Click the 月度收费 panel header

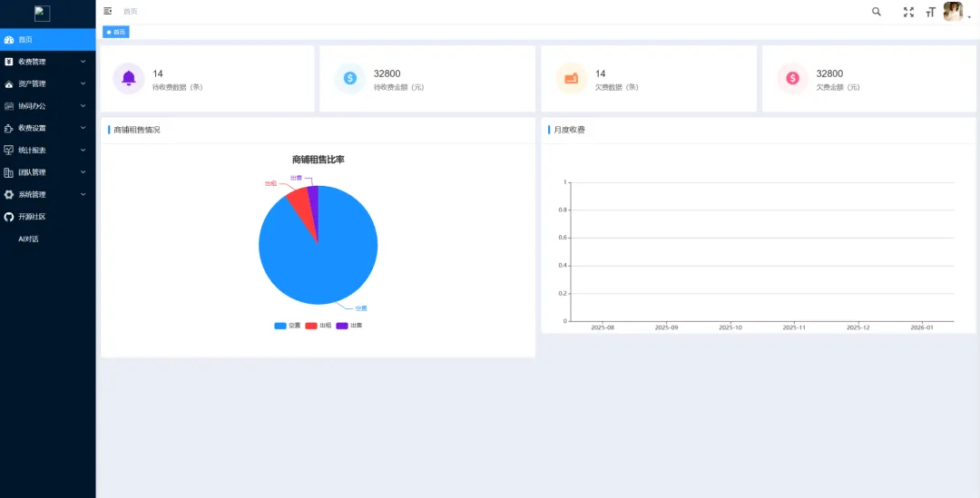[569, 130]
